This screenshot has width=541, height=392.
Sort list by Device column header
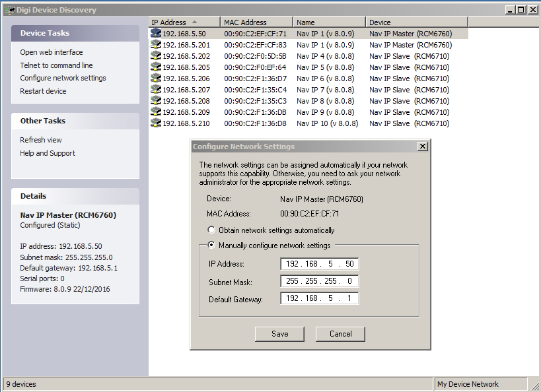click(x=417, y=22)
